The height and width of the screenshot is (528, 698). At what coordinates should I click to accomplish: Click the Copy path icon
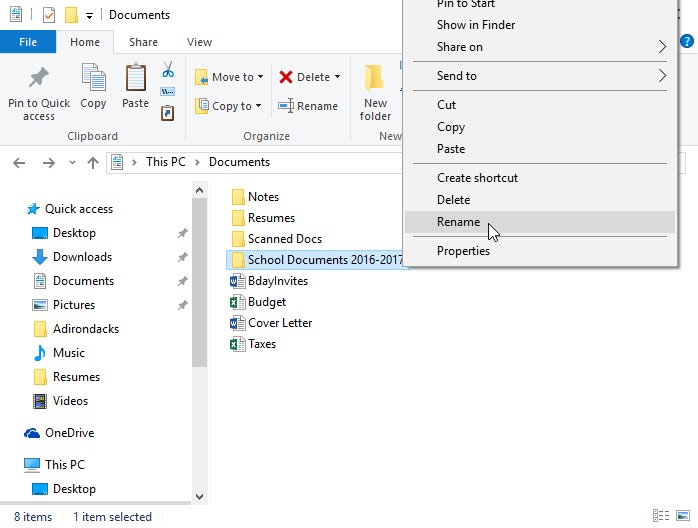coord(167,92)
